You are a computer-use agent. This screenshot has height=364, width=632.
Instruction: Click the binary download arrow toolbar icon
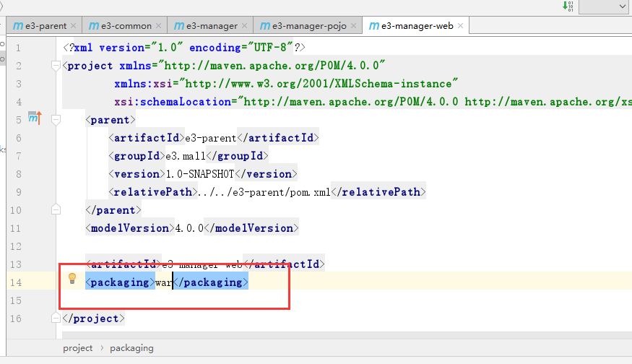[x=568, y=6]
